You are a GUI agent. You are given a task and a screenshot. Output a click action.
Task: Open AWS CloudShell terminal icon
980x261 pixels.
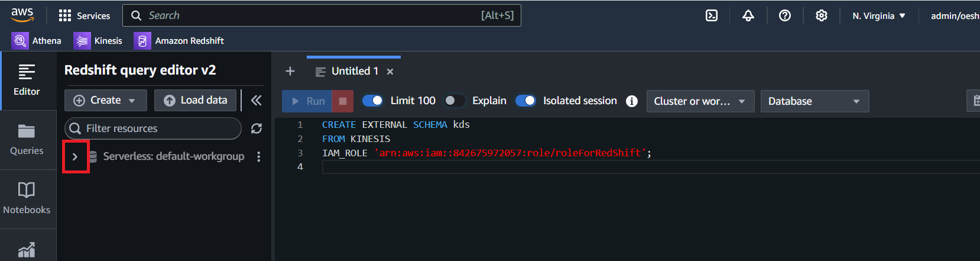click(712, 15)
